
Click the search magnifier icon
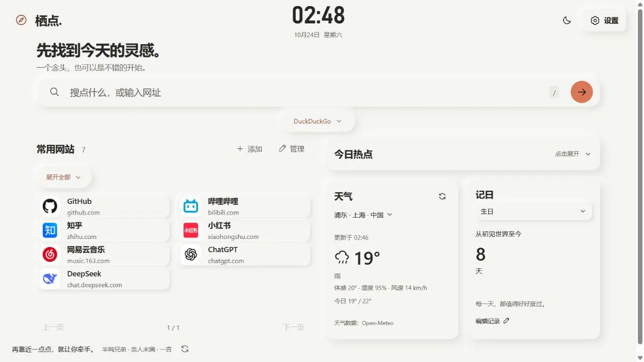coord(54,92)
